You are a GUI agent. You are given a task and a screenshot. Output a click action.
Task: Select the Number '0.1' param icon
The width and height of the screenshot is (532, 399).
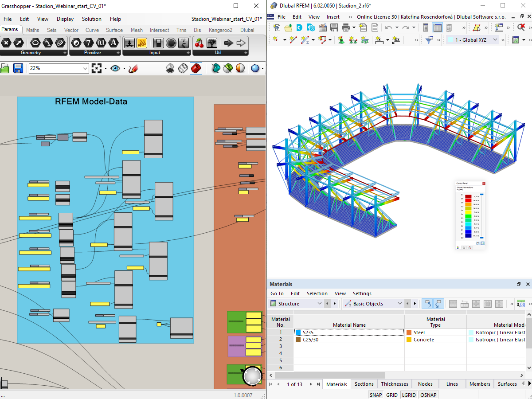[x=102, y=43]
